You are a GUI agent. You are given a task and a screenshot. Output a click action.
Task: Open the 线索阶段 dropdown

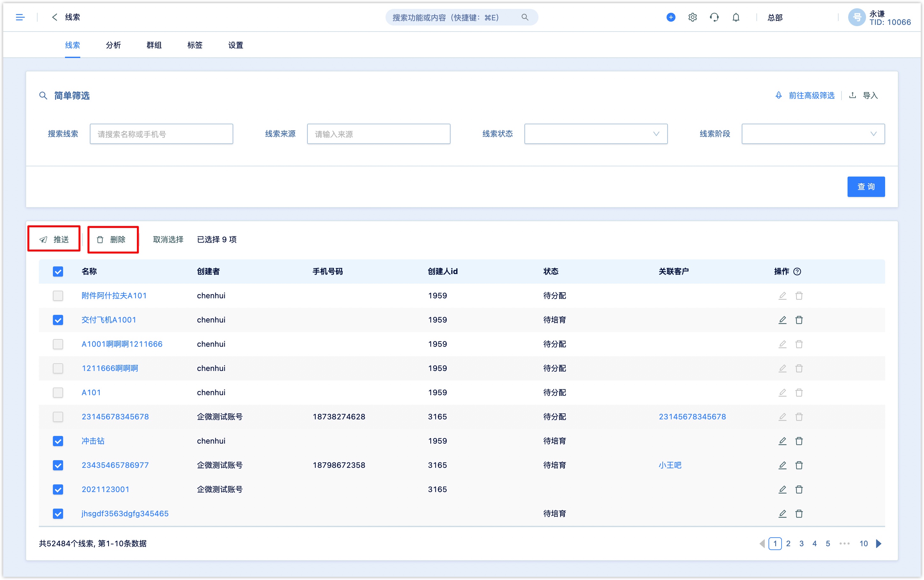click(x=813, y=134)
